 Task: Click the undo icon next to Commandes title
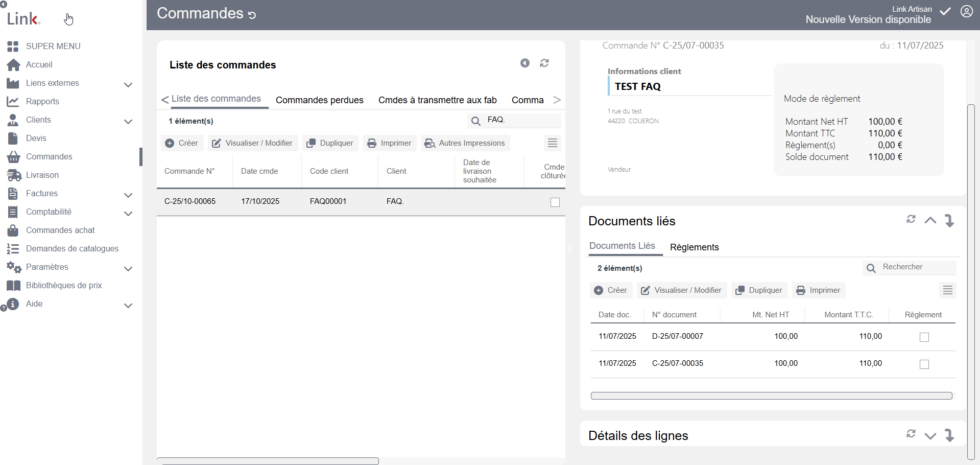tap(252, 15)
